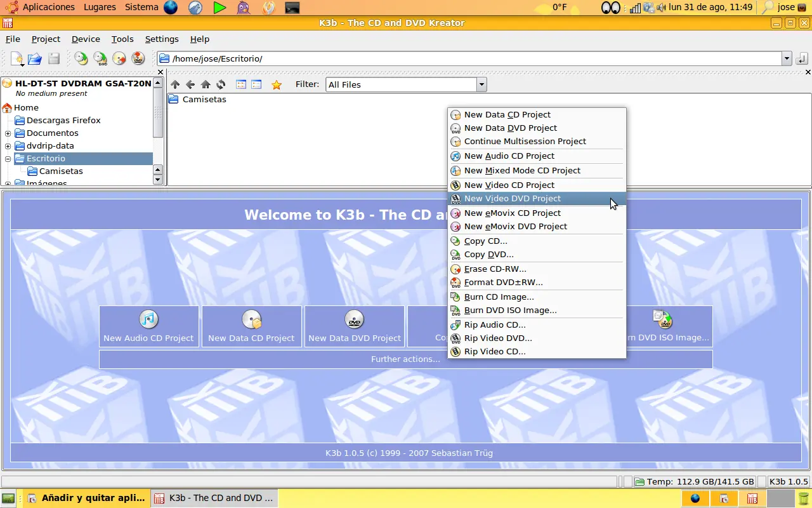Viewport: 812px width, 508px height.
Task: Click the Format DVD toolbar icon
Action: tap(138, 59)
